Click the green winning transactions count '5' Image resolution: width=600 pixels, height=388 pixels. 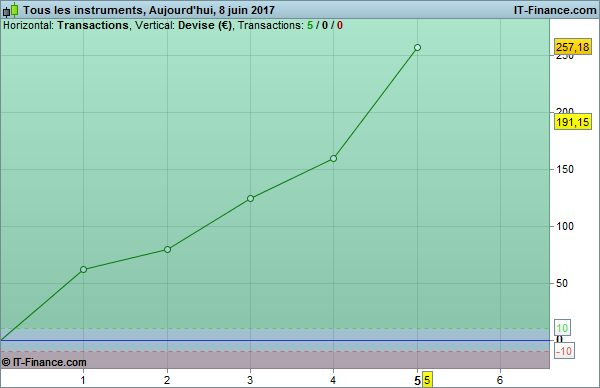click(310, 26)
